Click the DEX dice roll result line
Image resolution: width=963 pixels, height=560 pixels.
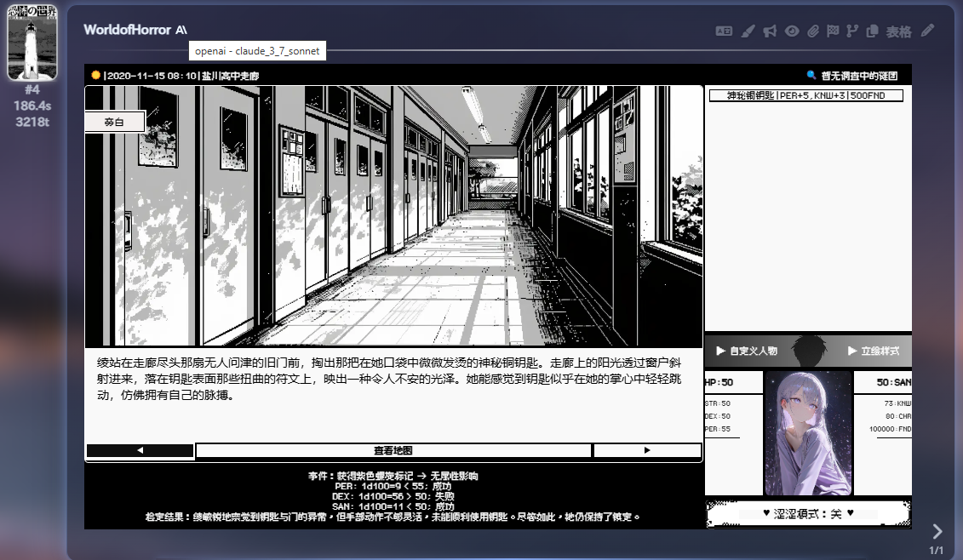[393, 496]
